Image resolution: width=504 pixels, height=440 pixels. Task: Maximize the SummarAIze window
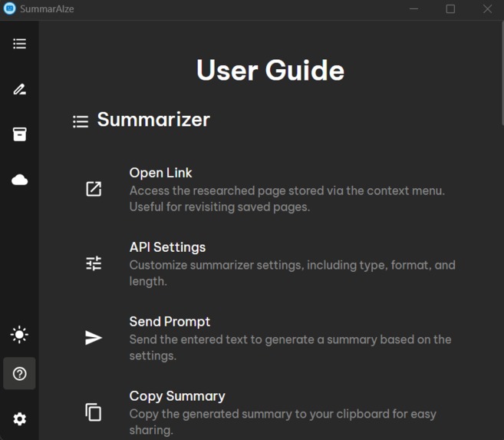450,8
